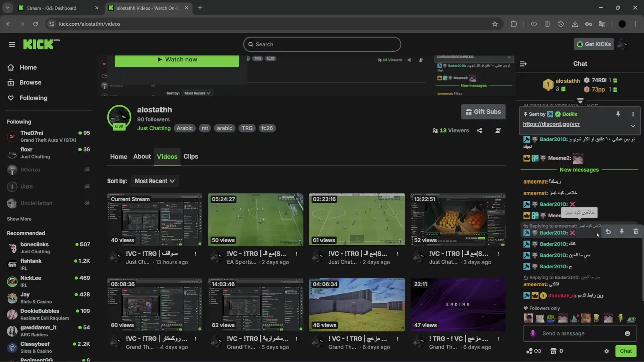Screen dimensions: 644x362
Task: Open the Sort by Most Recent dropdown
Action: coord(154,181)
